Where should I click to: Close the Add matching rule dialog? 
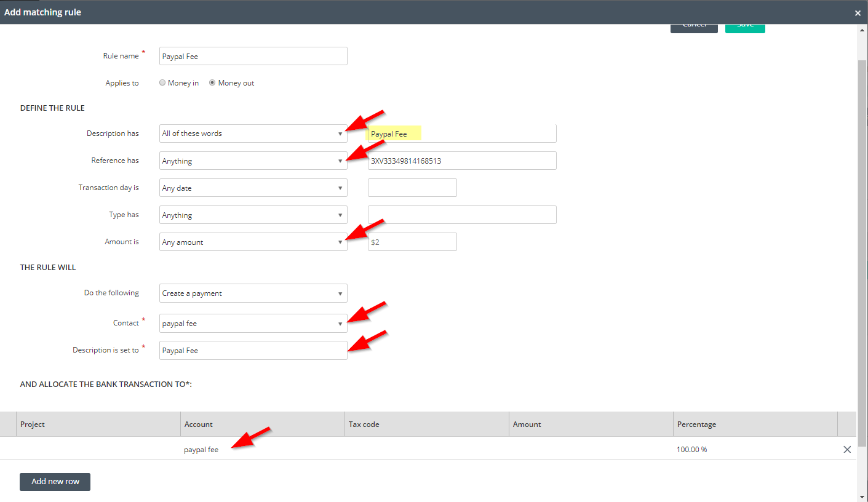[x=858, y=13]
